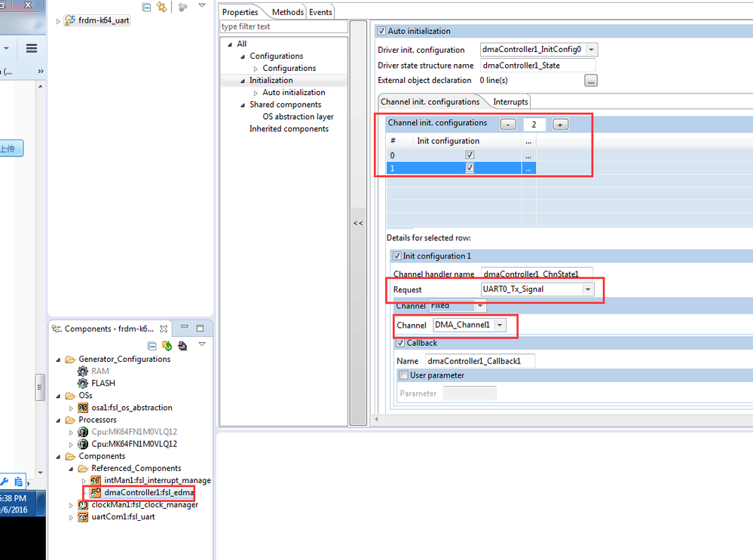Decrease channel configurations count with minus

pos(508,124)
